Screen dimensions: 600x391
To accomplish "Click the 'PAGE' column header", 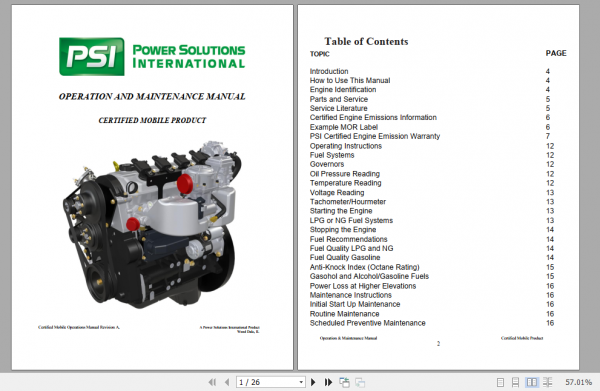I will point(556,53).
